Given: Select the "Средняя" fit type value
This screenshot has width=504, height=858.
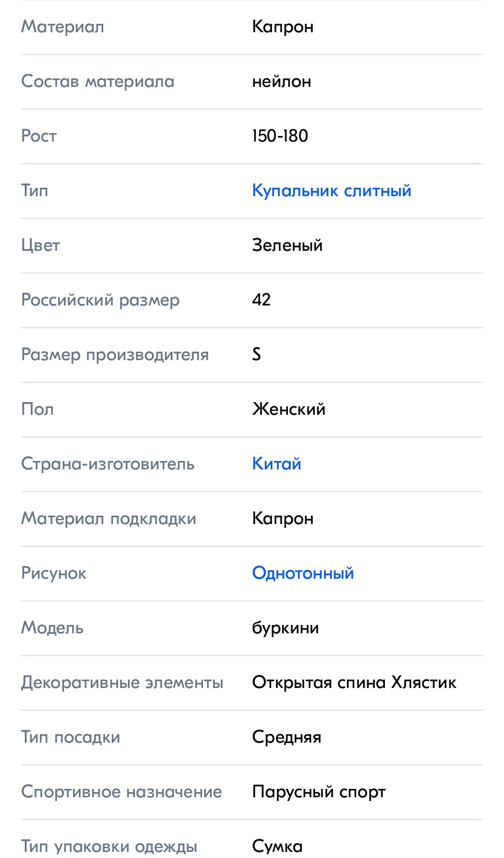Looking at the screenshot, I should (287, 737).
